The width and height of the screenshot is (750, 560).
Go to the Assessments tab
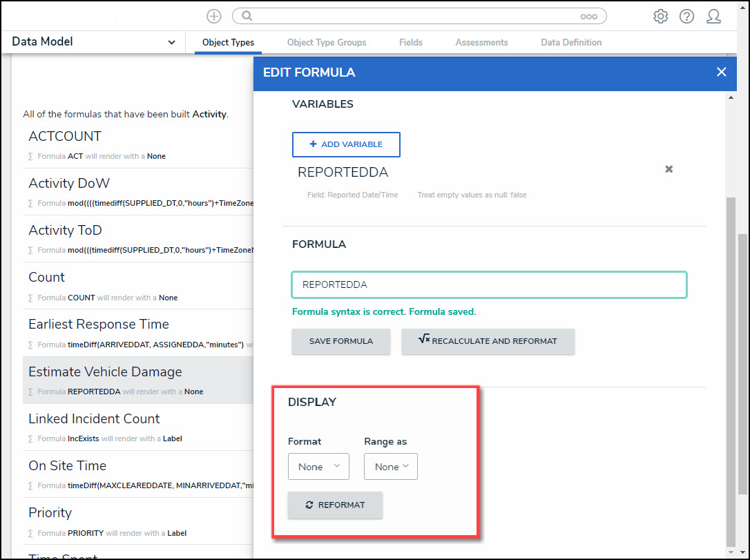coord(481,43)
